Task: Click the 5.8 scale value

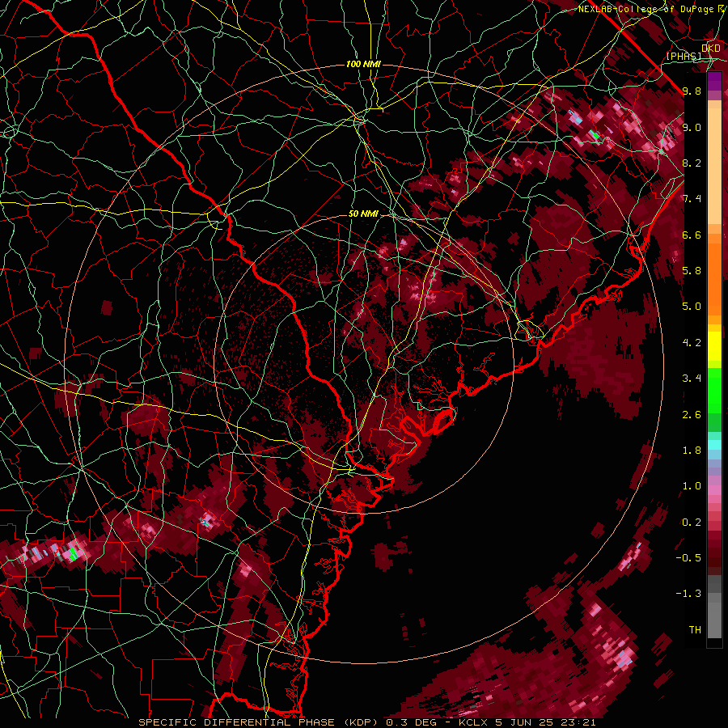Action: click(x=692, y=271)
